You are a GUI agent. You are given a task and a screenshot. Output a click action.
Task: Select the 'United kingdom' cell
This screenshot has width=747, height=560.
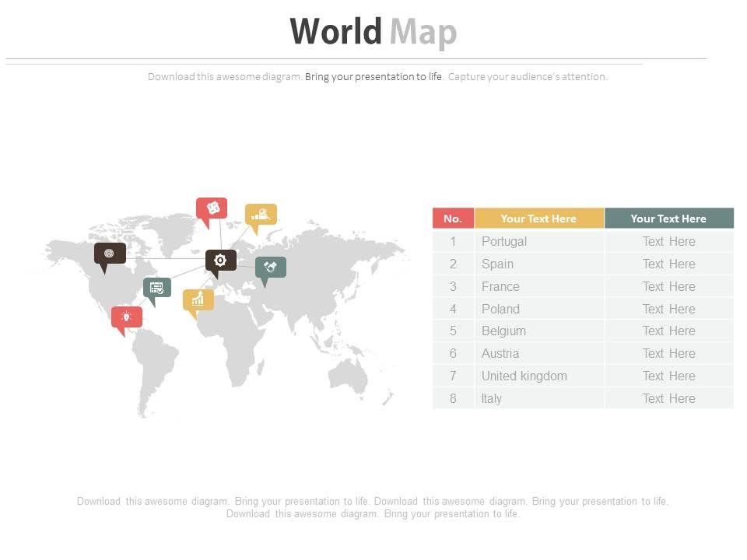[x=524, y=376]
